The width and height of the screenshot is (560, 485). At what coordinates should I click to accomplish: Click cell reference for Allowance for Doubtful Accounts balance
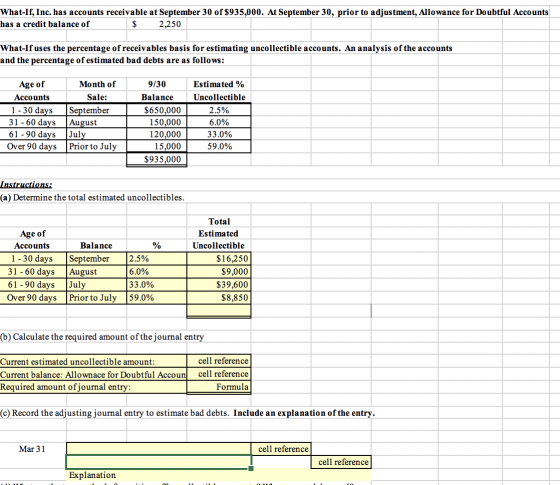(219, 374)
